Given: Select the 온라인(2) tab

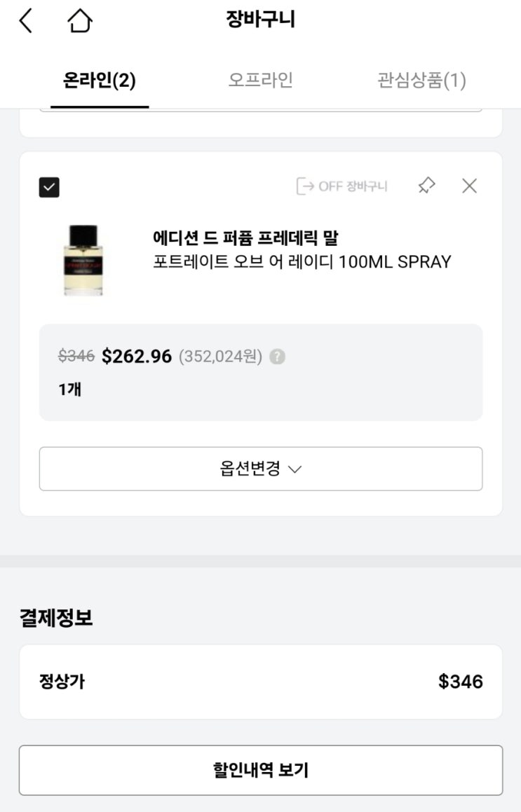Looking at the screenshot, I should 100,81.
